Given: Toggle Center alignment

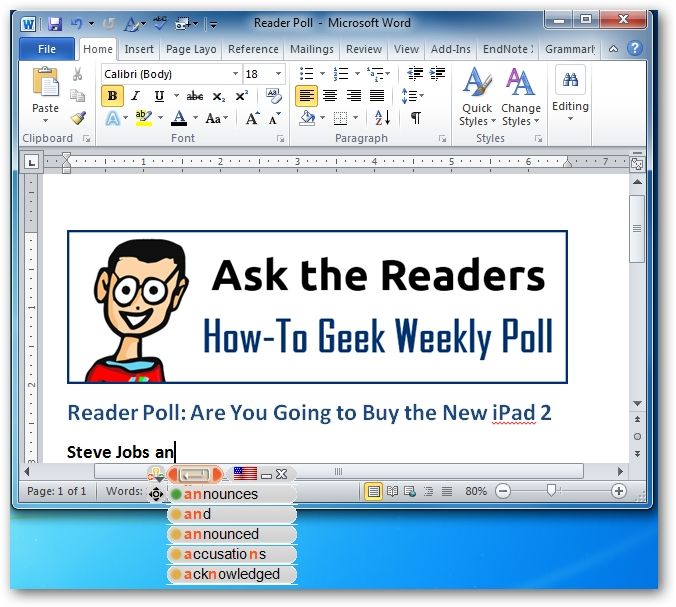Looking at the screenshot, I should [x=330, y=96].
